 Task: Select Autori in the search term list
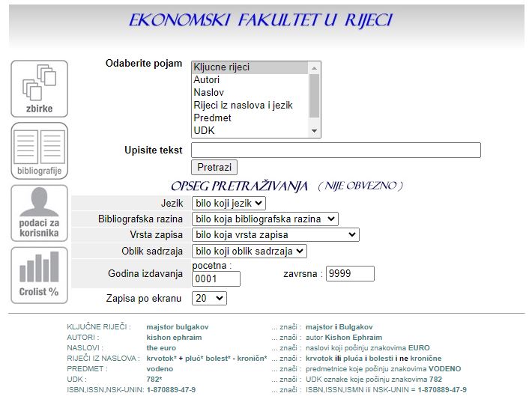pyautogui.click(x=250, y=80)
